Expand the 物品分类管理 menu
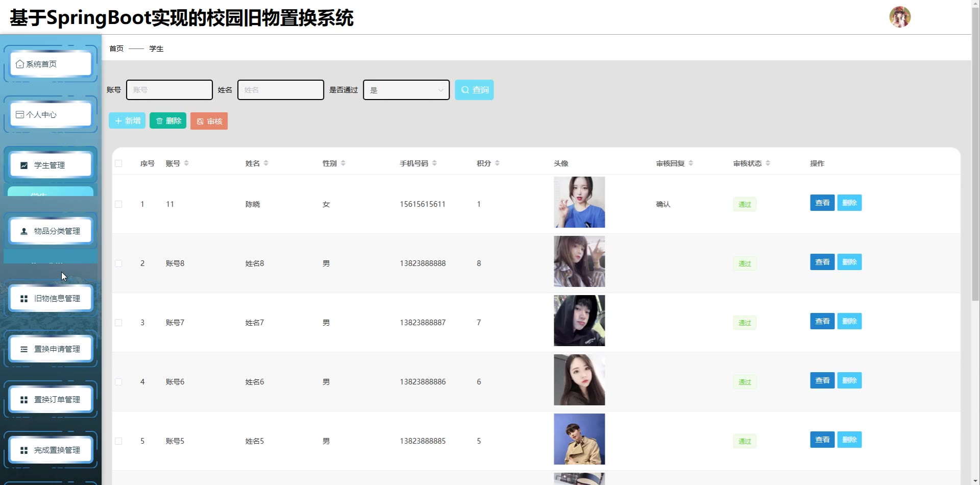Image resolution: width=980 pixels, height=485 pixels. pyautogui.click(x=51, y=231)
